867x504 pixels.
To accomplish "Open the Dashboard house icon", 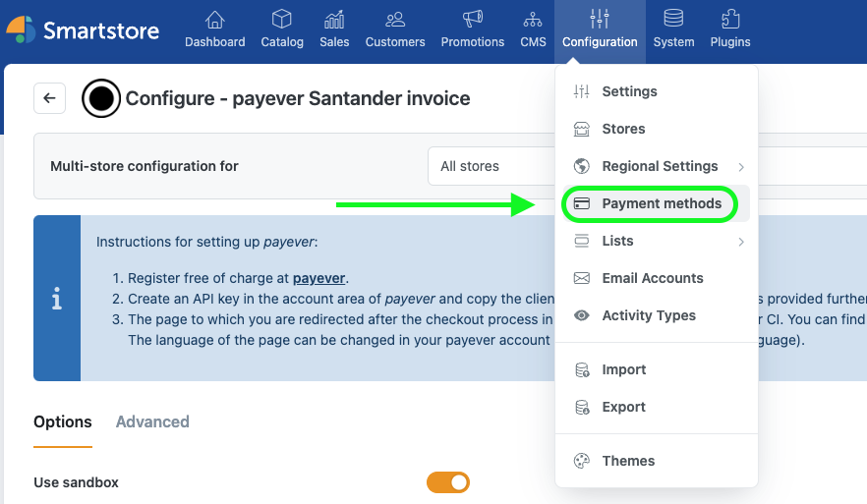I will (x=214, y=20).
